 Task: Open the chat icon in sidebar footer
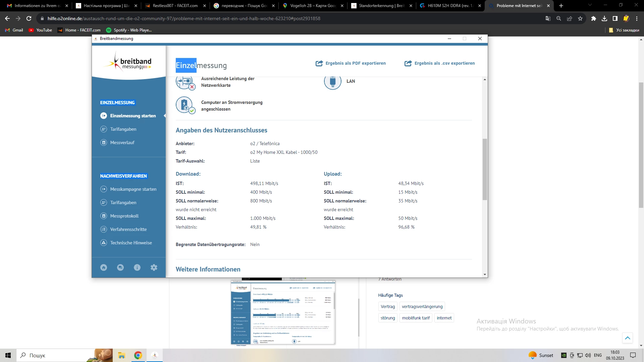[120, 267]
